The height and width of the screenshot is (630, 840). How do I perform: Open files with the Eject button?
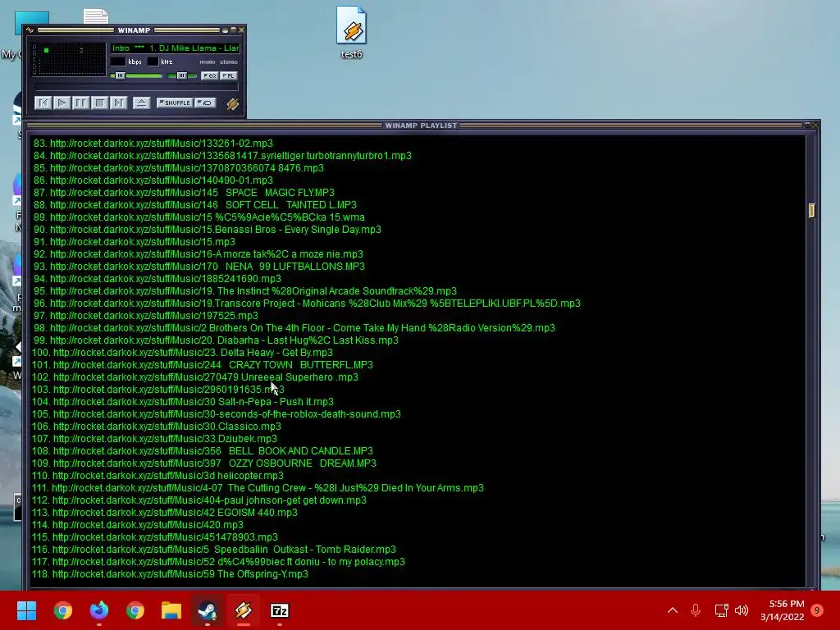pyautogui.click(x=141, y=103)
